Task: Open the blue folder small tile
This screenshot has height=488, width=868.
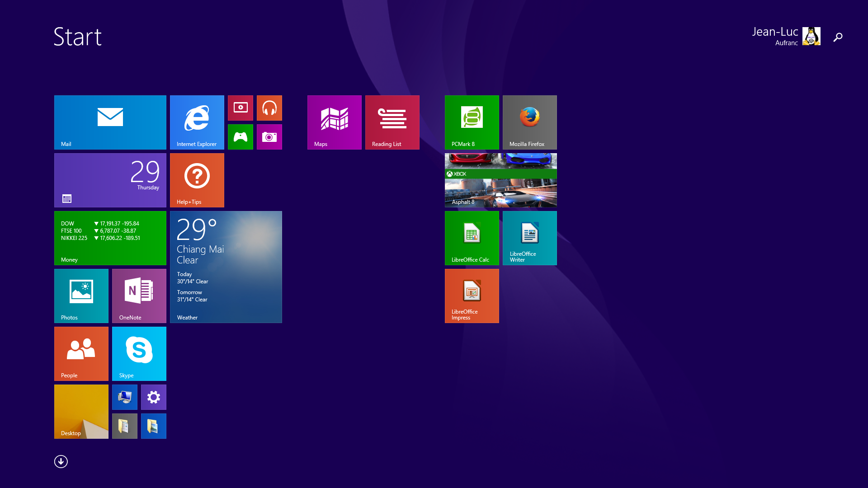Action: 154,426
